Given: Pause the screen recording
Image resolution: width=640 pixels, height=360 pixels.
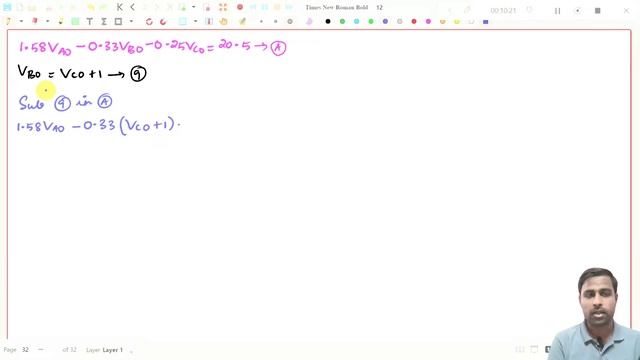Looking at the screenshot, I should (557, 11).
